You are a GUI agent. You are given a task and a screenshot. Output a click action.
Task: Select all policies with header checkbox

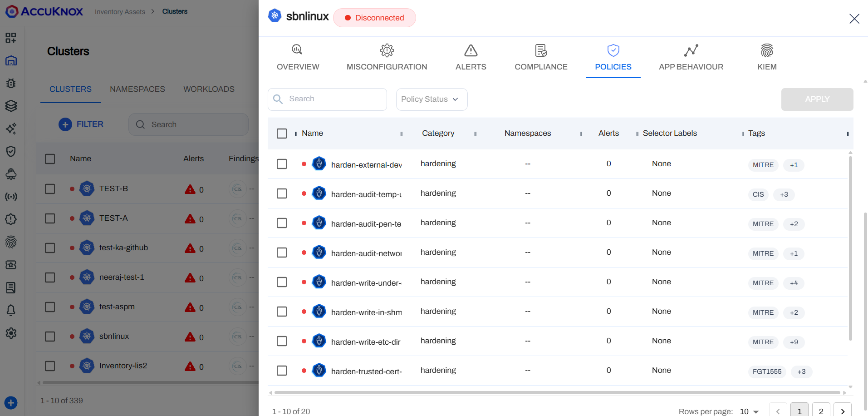[x=282, y=134]
